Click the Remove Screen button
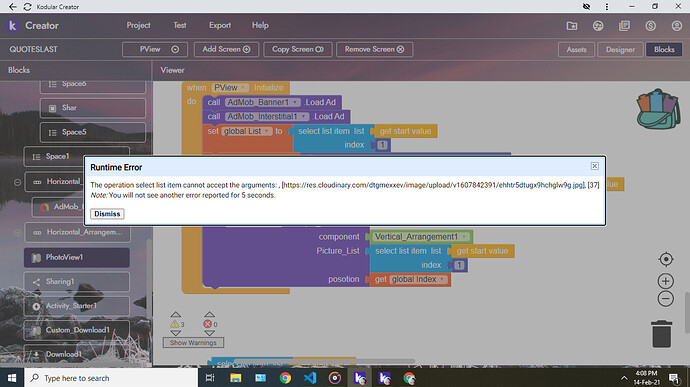690x387 pixels. point(374,49)
